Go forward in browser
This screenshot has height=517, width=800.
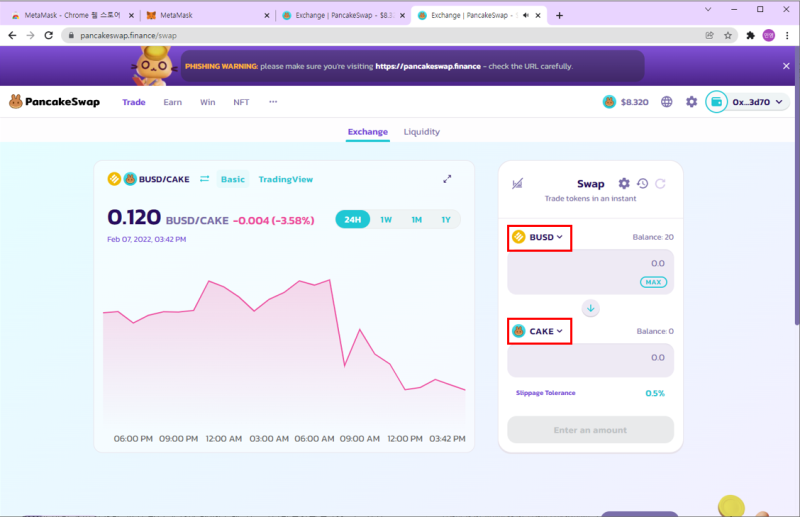click(31, 35)
